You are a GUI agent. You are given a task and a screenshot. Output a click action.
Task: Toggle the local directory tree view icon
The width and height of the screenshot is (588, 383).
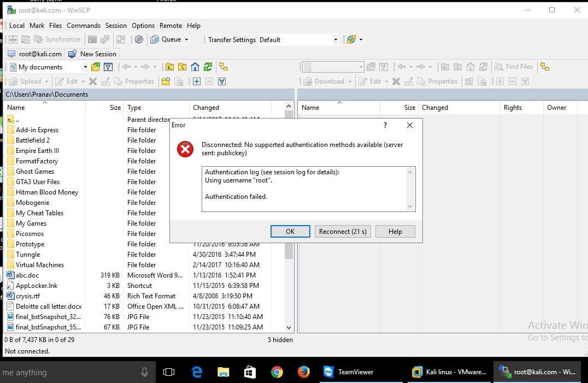[x=223, y=67]
